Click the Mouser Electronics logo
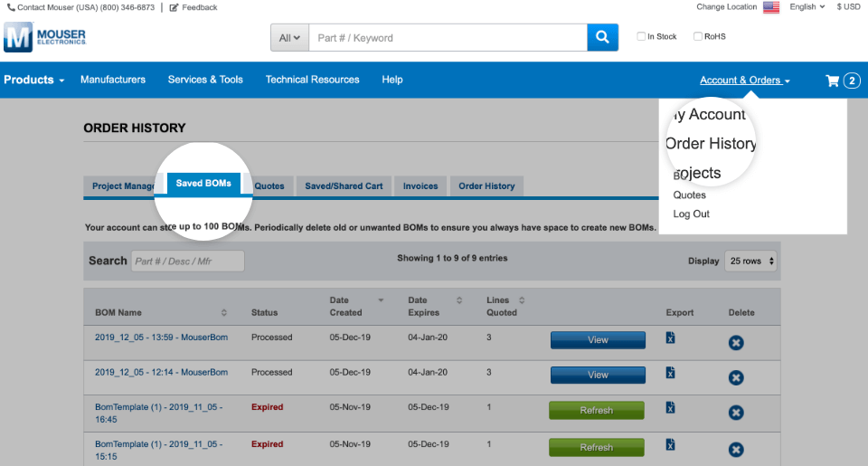Image resolution: width=868 pixels, height=466 pixels. pyautogui.click(x=45, y=37)
